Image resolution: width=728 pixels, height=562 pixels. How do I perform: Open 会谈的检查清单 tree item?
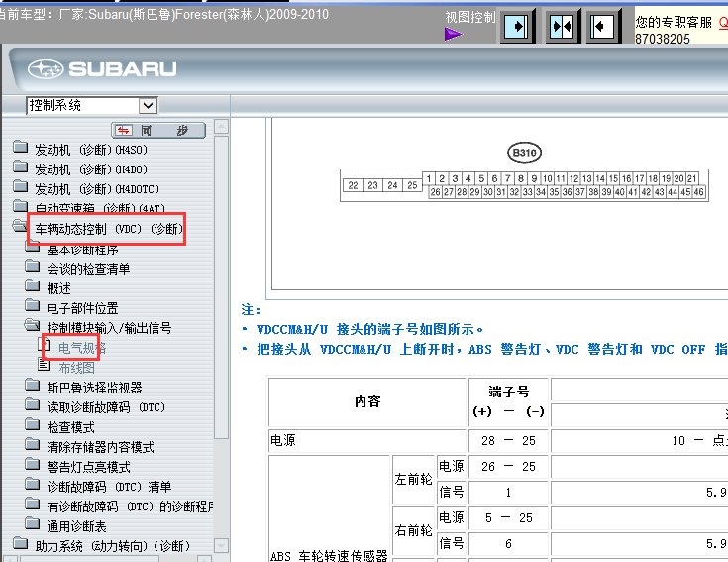pos(88,269)
